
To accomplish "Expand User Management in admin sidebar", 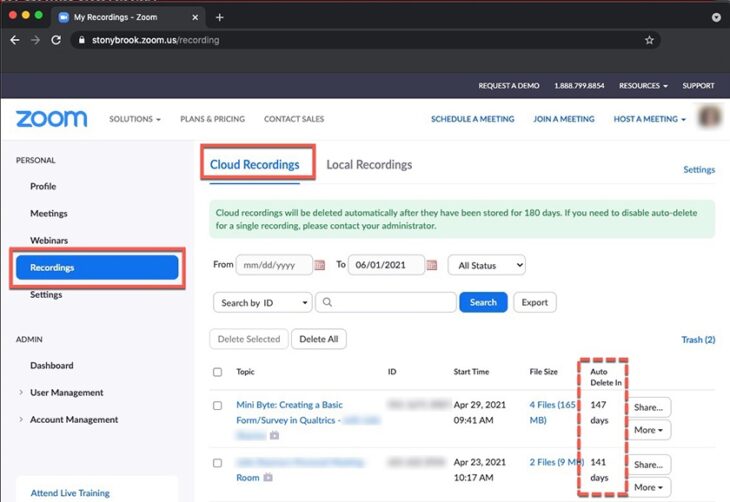I will pos(66,392).
